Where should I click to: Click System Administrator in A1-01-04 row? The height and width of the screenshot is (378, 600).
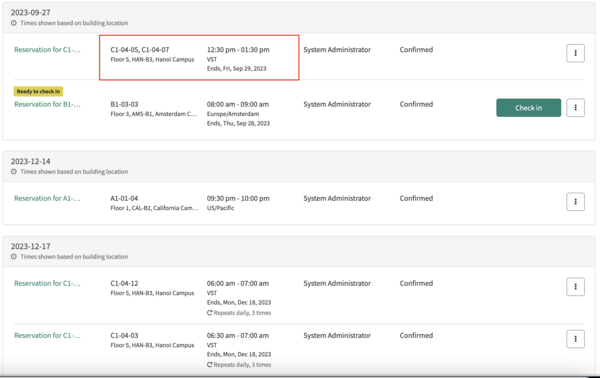point(337,199)
